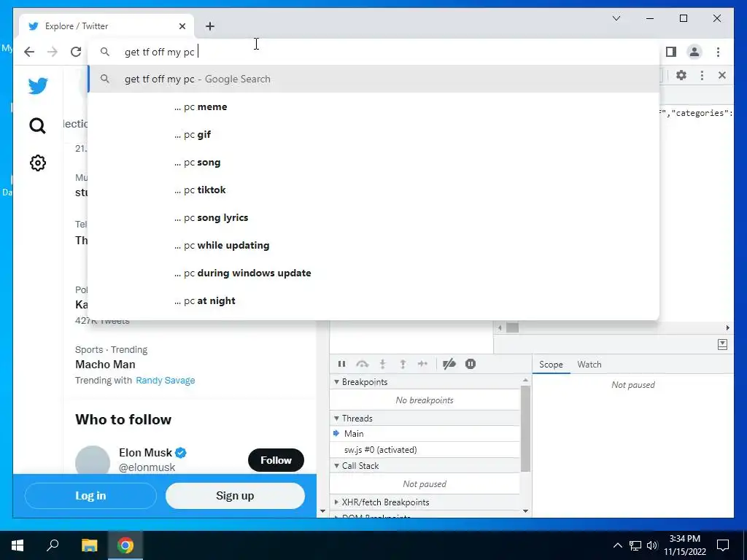Open DevTools settings gear
747x560 pixels.
[x=681, y=75]
